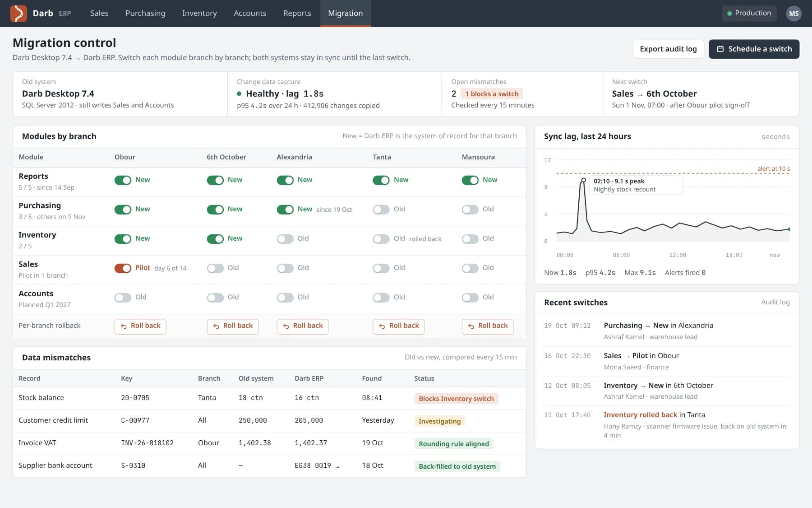
Task: Roll back the 6th October branch
Action: 233,326
